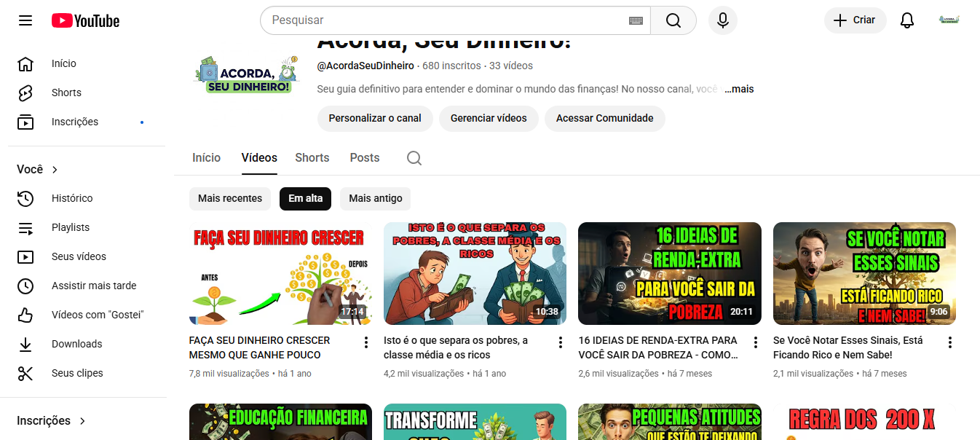Open thumbnail with 9:06 duration
The image size is (980, 440).
click(x=864, y=274)
